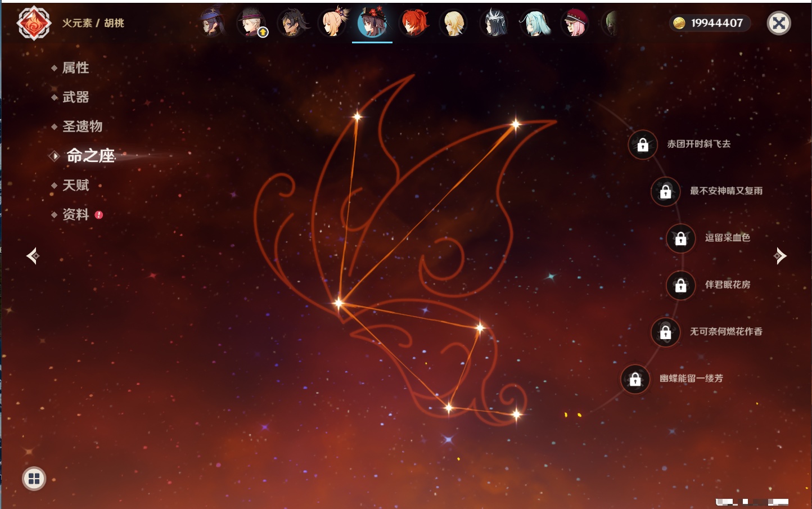Select the dark spiky-haired character avatar
This screenshot has height=509, width=812.
click(x=292, y=23)
